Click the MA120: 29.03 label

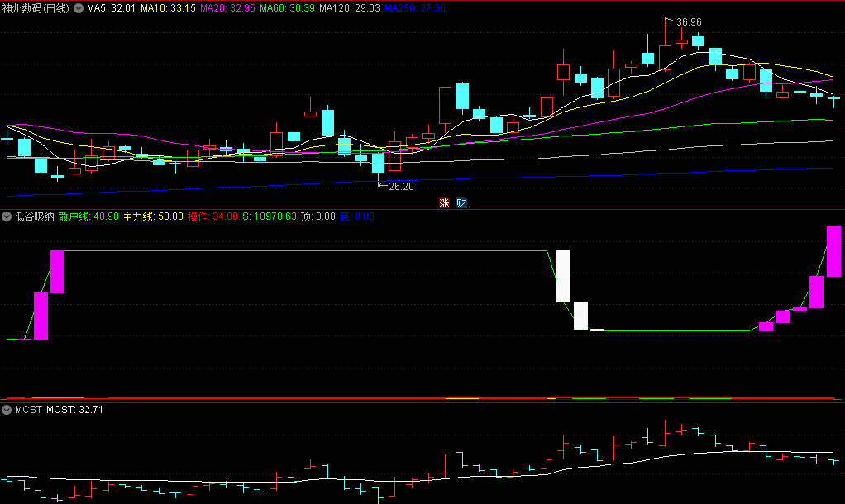tap(349, 8)
